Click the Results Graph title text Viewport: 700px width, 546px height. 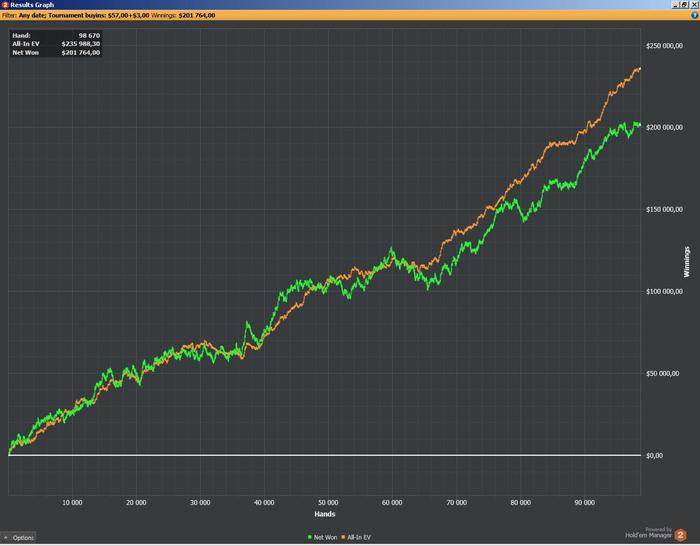click(32, 4)
